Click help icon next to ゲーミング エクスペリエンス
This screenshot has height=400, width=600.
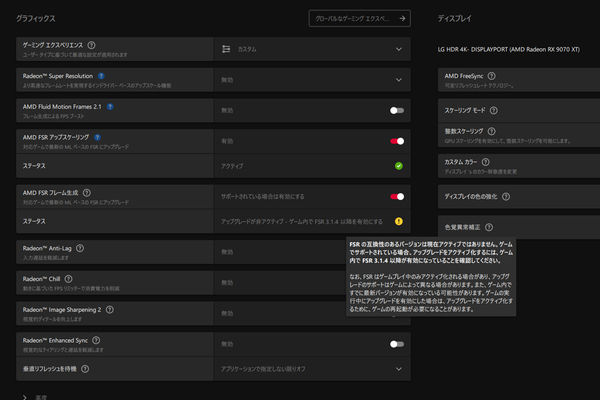[91, 45]
